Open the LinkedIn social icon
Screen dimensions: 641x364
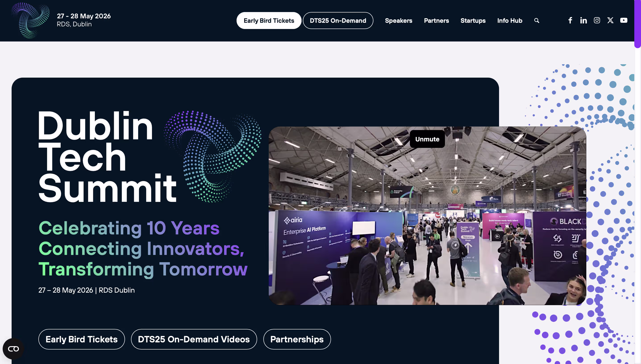tap(583, 20)
